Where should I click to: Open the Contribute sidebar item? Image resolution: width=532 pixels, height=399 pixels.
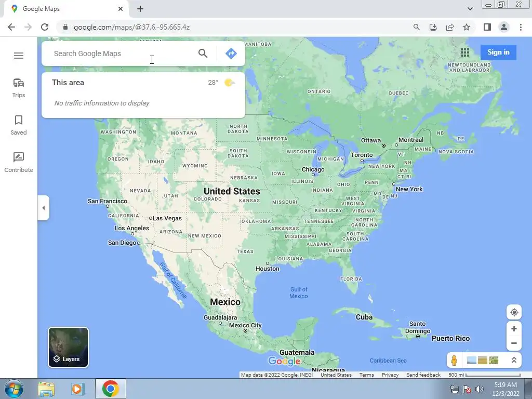[x=19, y=163]
